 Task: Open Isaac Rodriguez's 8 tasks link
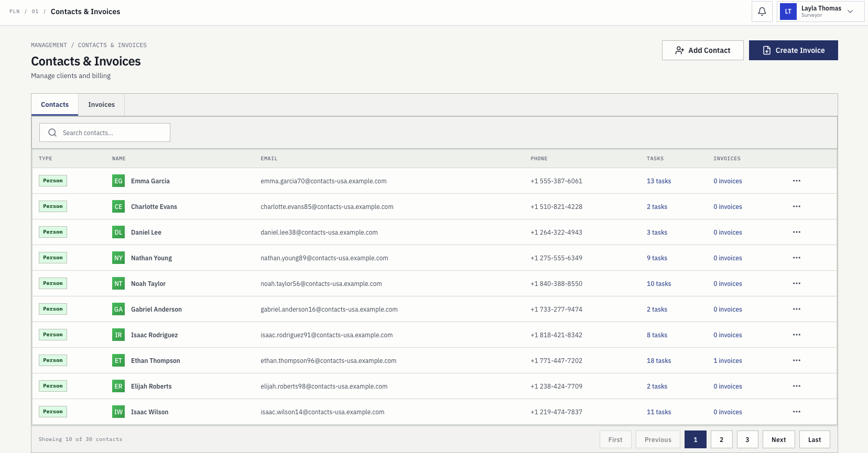click(657, 335)
